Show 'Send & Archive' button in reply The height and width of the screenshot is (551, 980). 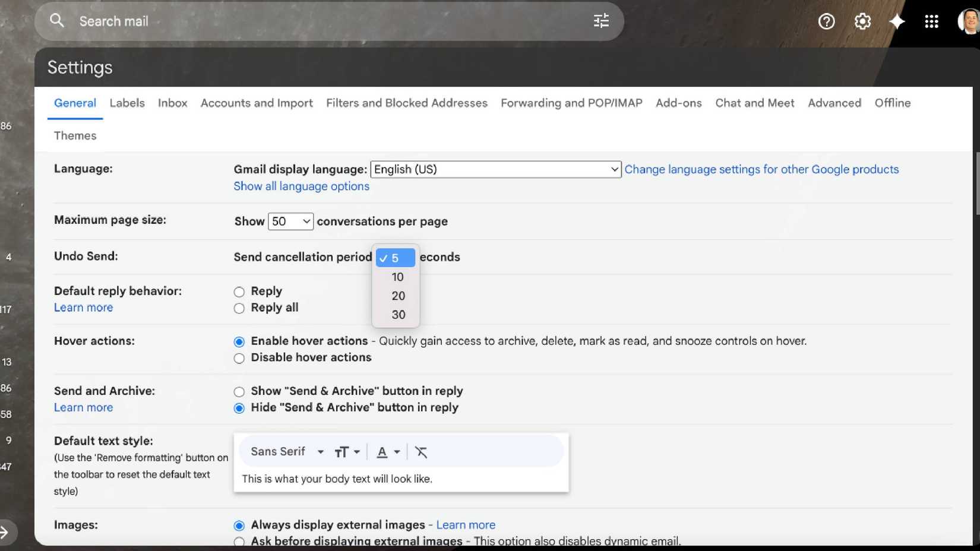239,391
